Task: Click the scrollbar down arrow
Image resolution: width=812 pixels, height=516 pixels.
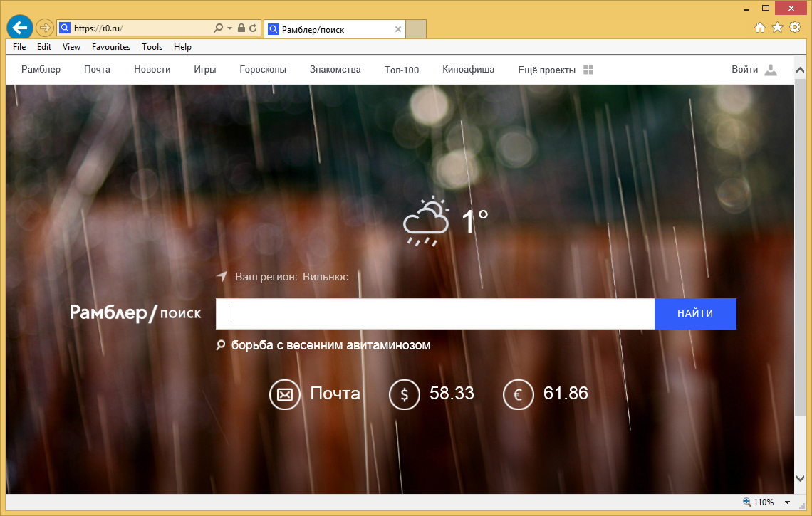Action: 800,478
